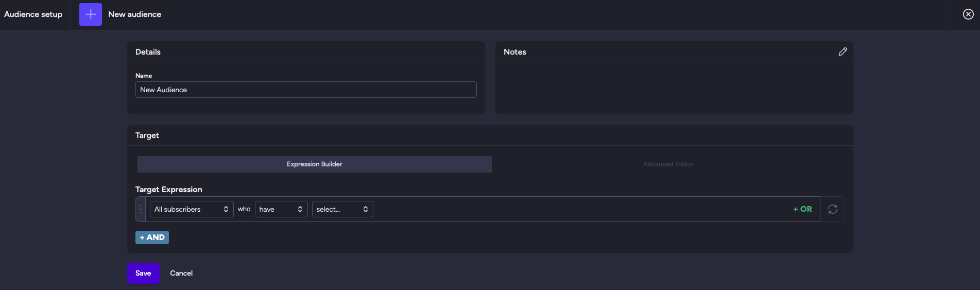Reset the target expression with refresh icon
Image resolution: width=980 pixels, height=290 pixels.
pos(833,209)
